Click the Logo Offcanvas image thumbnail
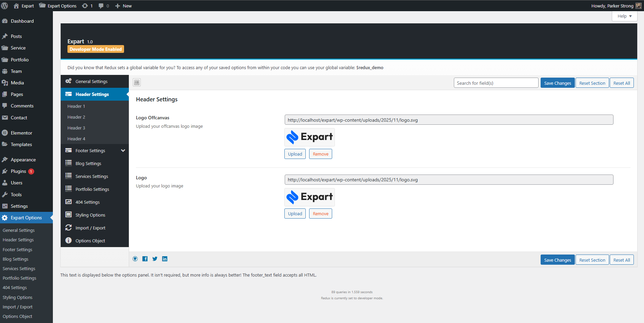 [x=309, y=137]
